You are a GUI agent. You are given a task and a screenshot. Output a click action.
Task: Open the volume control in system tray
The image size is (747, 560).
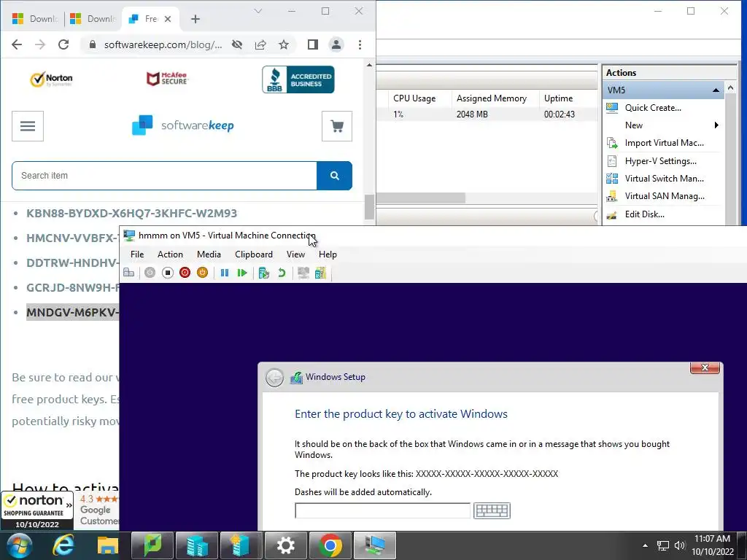point(680,545)
